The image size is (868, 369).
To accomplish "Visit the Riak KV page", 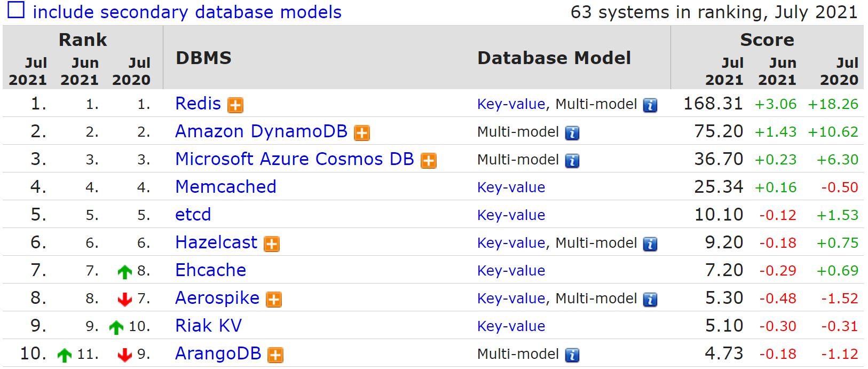I will 209,326.
